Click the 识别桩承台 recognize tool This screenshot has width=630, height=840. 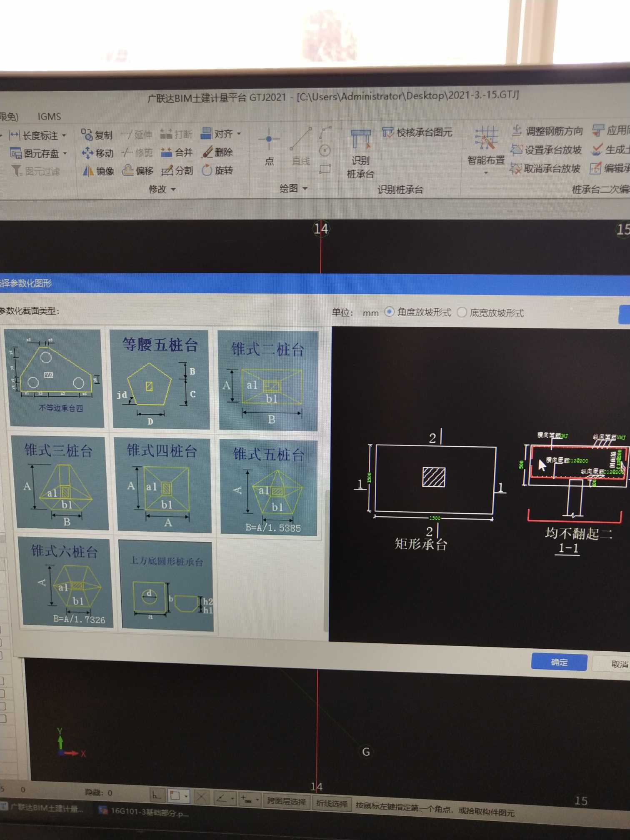tap(360, 154)
